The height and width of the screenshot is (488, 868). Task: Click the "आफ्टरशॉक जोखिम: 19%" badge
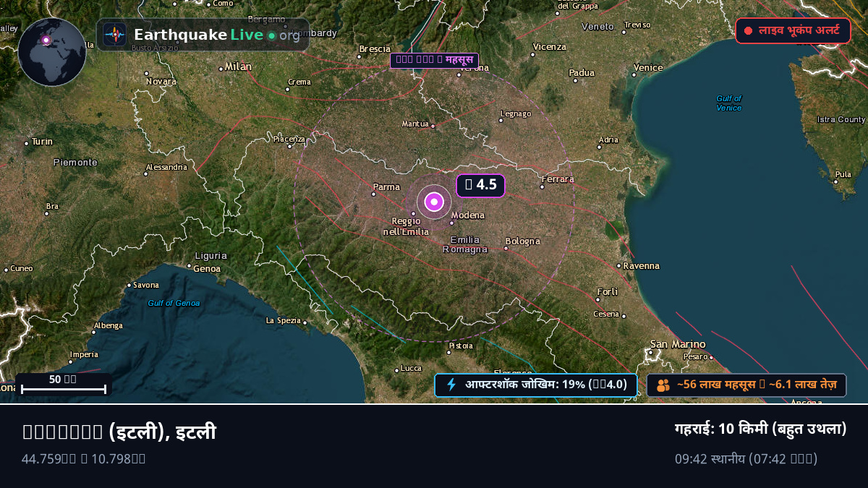click(535, 385)
